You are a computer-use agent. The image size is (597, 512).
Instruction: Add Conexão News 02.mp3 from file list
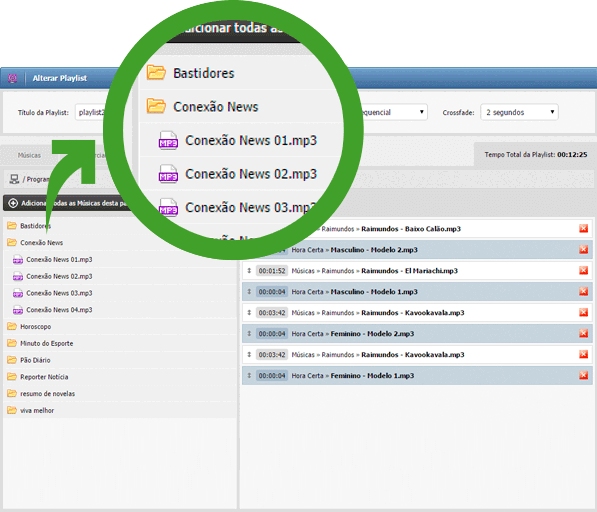click(59, 276)
